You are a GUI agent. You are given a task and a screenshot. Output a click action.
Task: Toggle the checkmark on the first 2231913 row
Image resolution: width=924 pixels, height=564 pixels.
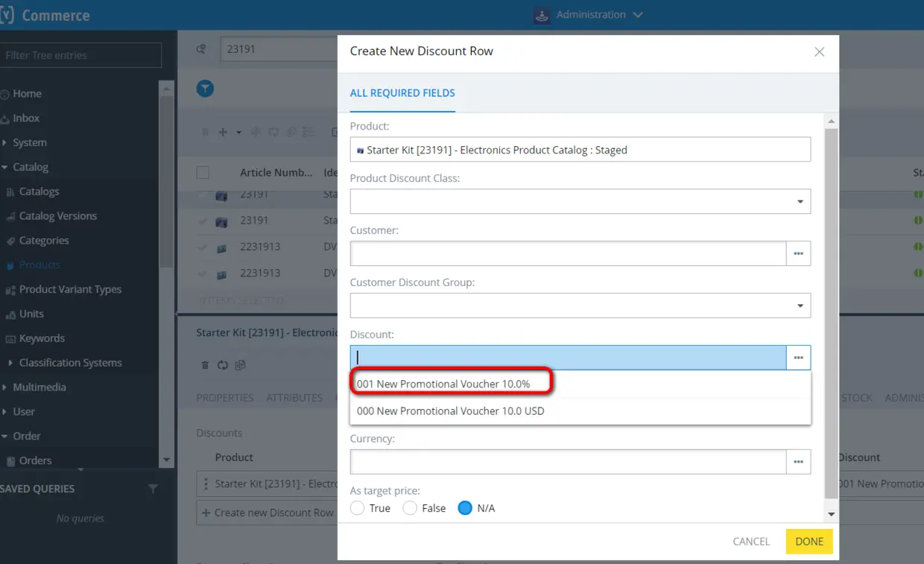click(x=203, y=247)
